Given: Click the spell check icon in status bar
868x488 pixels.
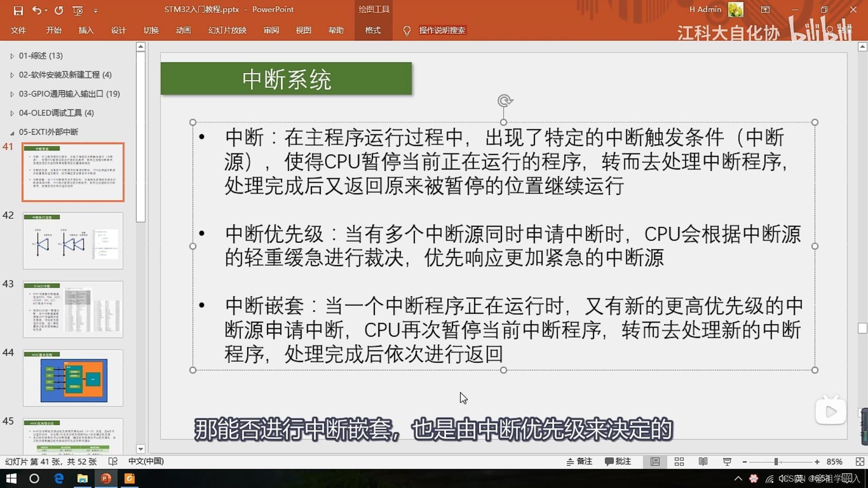Looking at the screenshot, I should tap(113, 461).
